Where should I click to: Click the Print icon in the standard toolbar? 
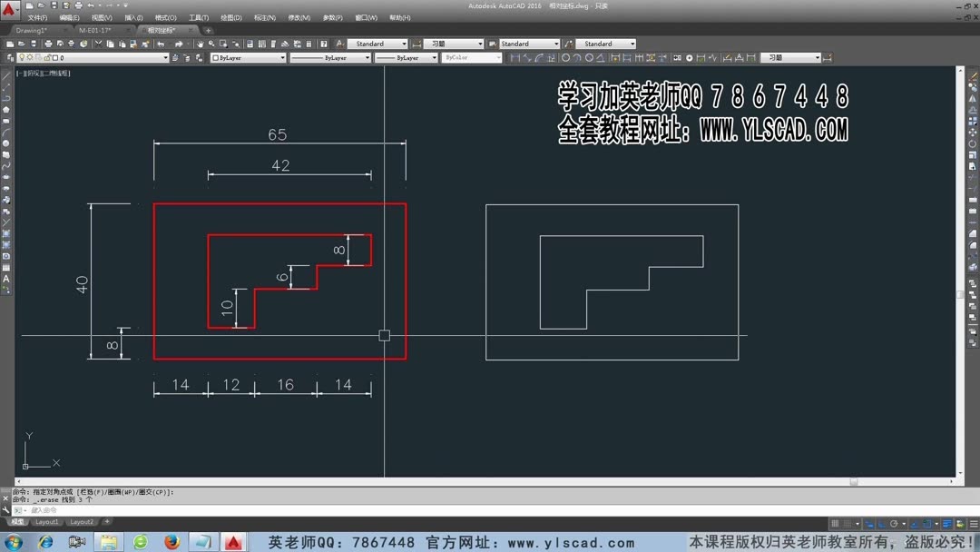48,44
